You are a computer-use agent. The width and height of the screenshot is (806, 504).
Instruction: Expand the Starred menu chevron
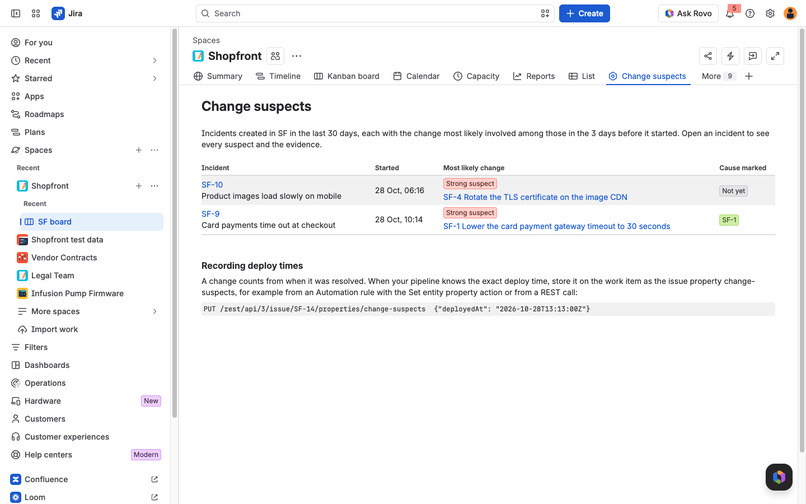pyautogui.click(x=154, y=79)
